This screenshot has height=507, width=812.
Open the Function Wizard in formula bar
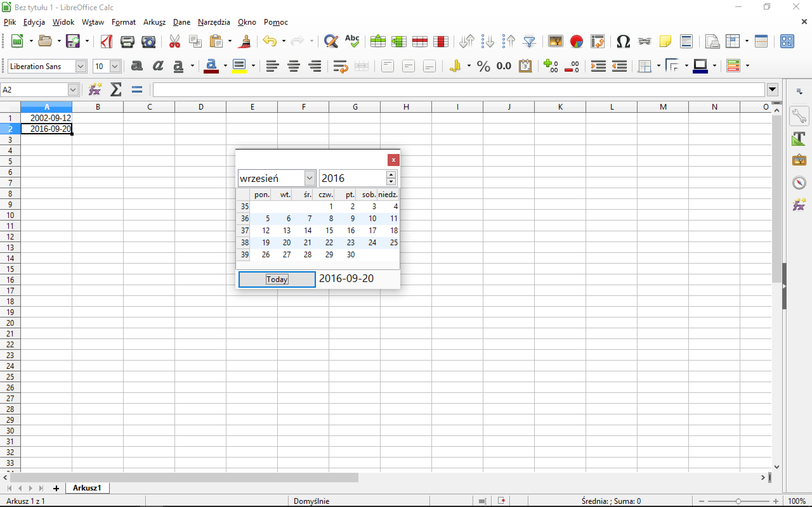[x=95, y=90]
